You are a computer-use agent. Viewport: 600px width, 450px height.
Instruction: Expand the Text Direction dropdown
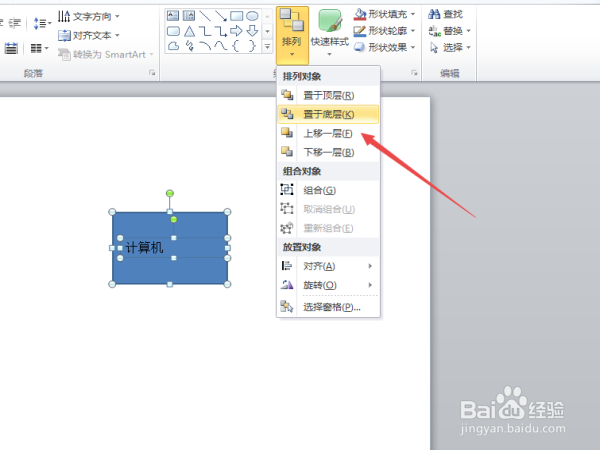pyautogui.click(x=117, y=16)
